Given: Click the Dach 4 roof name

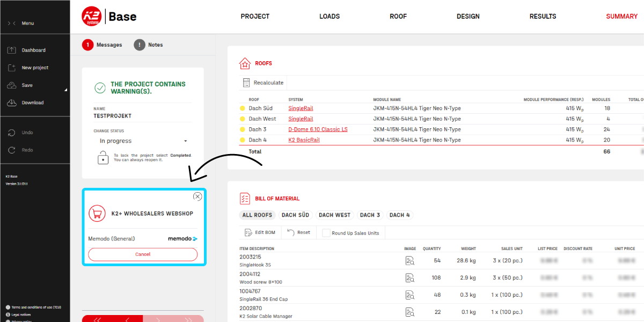Looking at the screenshot, I should pos(258,140).
